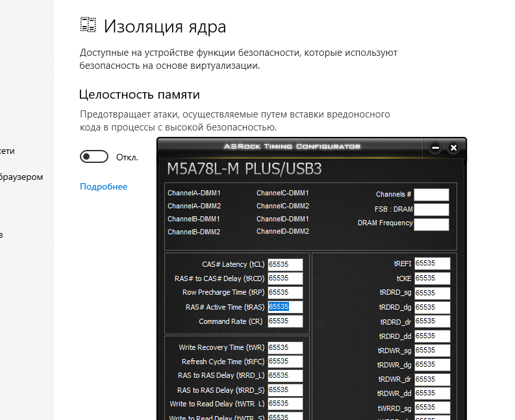Close the ASRock Timing Configurator window

[453, 148]
